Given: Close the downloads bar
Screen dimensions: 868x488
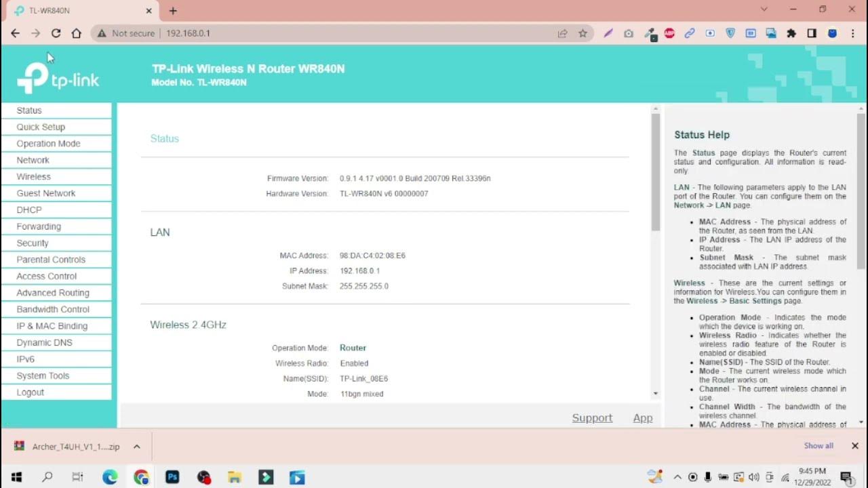Looking at the screenshot, I should point(855,446).
